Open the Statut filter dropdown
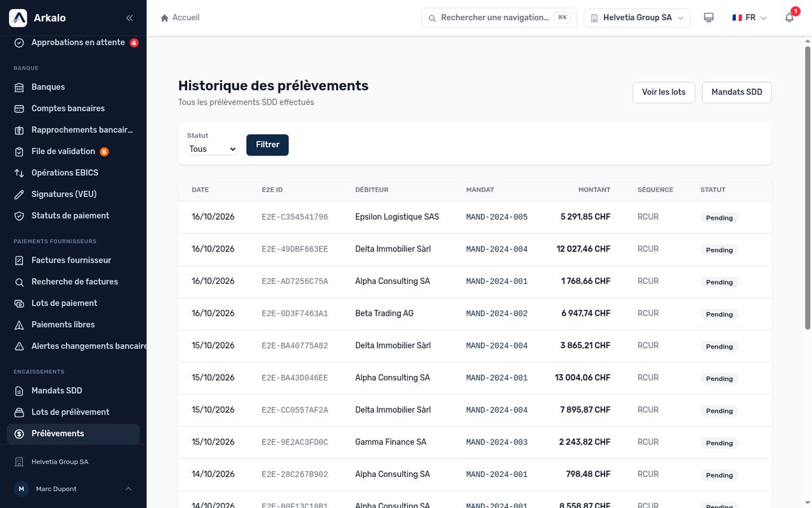Viewport: 812px width, 508px height. coord(213,149)
